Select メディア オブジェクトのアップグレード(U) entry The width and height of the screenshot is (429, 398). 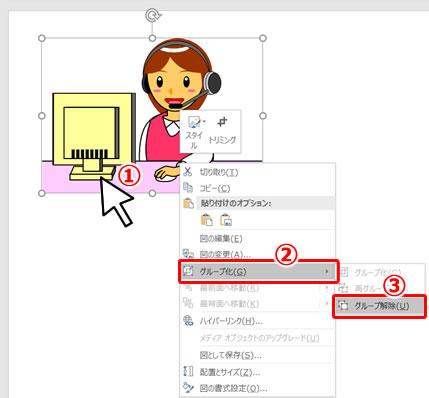coord(257,338)
